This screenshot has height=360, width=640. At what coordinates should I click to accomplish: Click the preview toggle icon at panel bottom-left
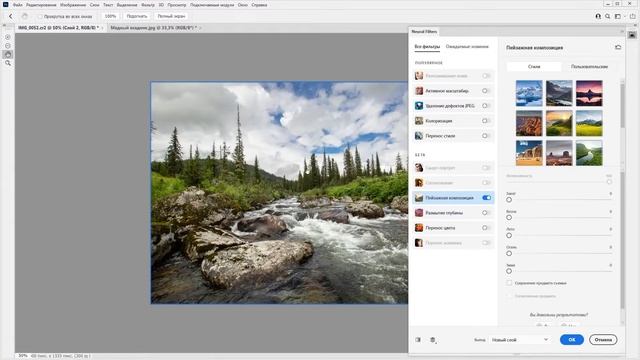(418, 340)
